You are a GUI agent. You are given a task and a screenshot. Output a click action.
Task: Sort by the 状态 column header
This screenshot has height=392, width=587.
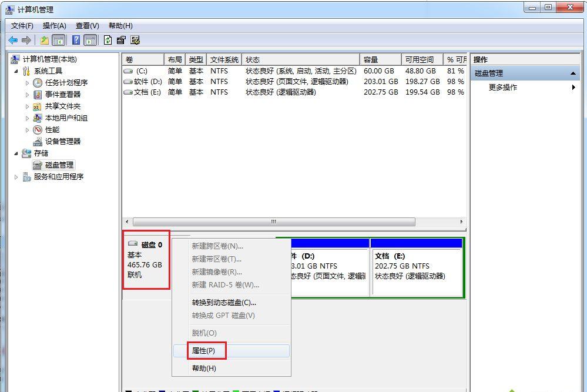click(301, 59)
